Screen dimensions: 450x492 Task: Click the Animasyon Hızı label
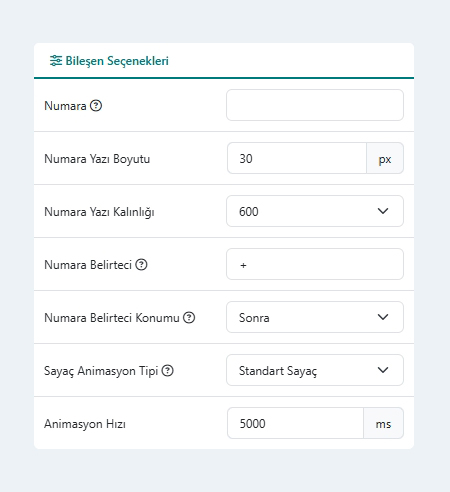point(85,424)
